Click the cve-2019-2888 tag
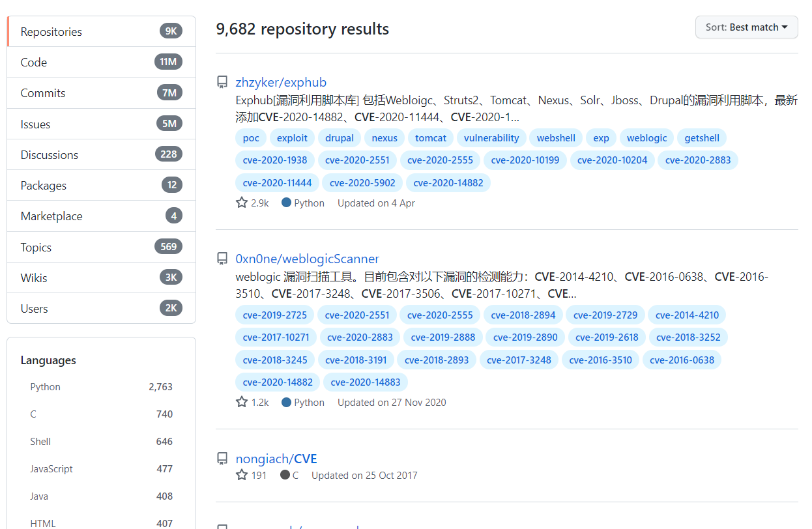 coord(443,337)
